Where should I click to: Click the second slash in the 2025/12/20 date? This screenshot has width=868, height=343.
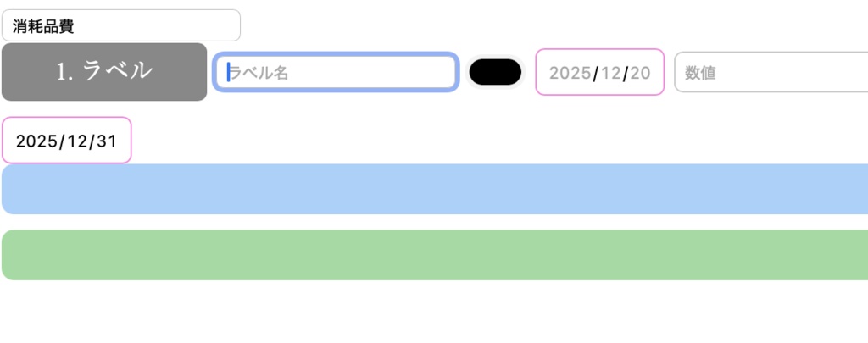pos(626,73)
